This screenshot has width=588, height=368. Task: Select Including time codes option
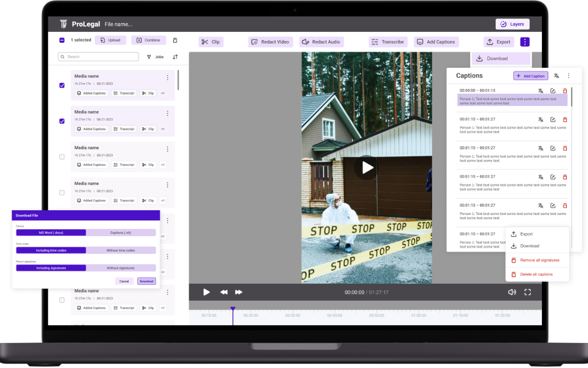click(51, 250)
